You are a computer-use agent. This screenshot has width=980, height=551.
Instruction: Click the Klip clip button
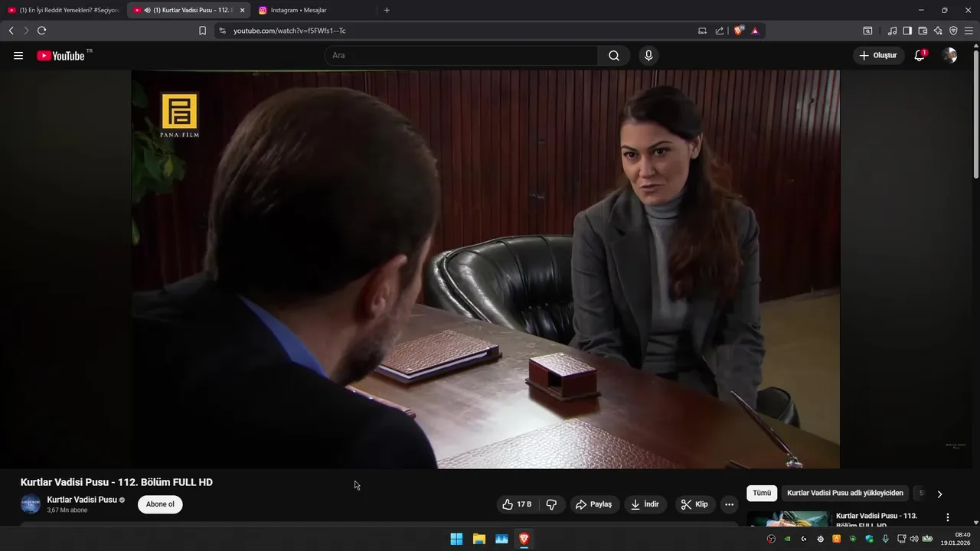pos(695,504)
